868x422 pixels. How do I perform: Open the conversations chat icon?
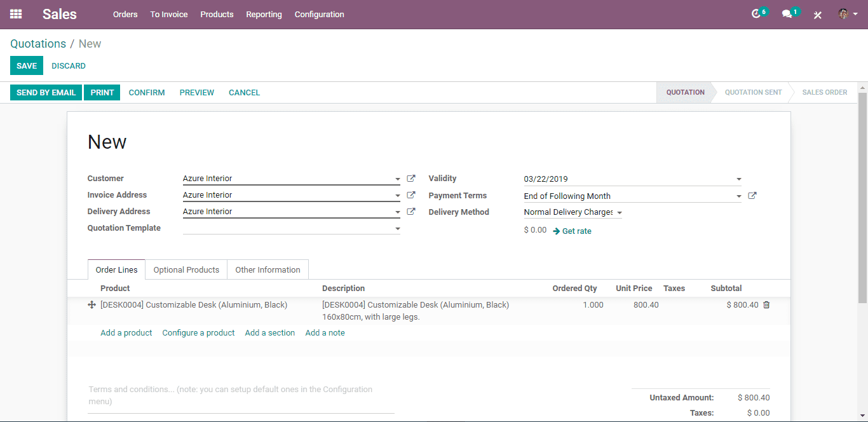point(787,14)
